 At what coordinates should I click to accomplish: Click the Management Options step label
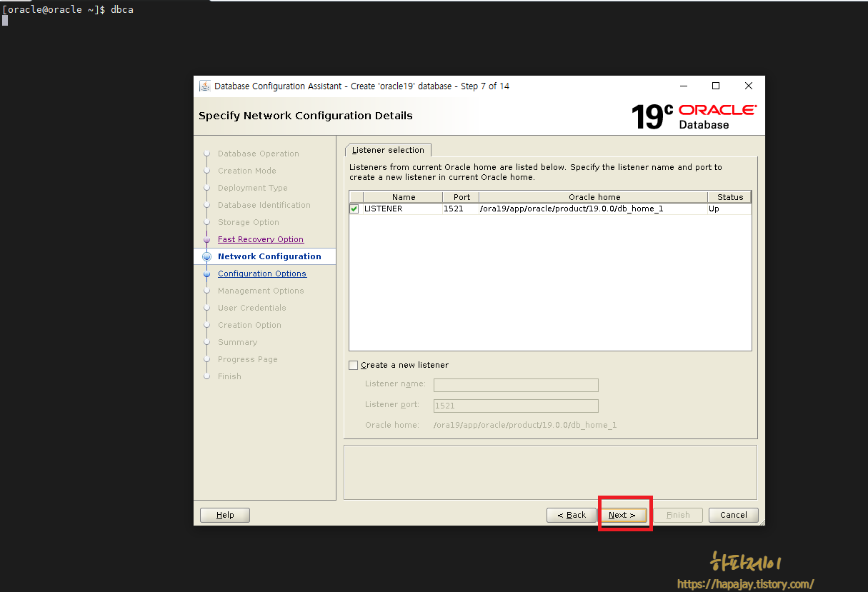click(261, 291)
